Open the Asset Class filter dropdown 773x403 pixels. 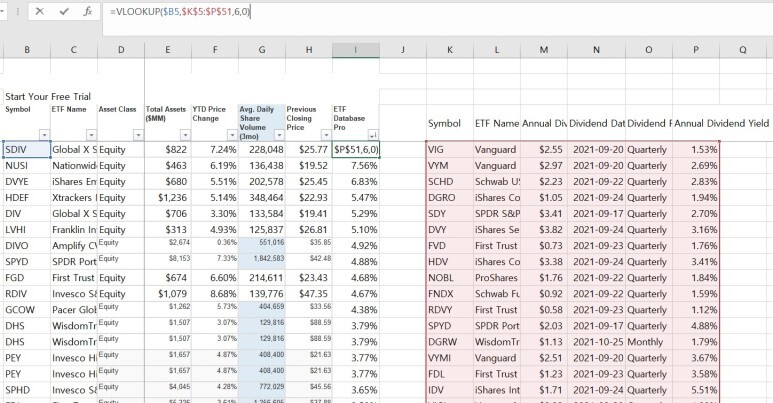138,135
